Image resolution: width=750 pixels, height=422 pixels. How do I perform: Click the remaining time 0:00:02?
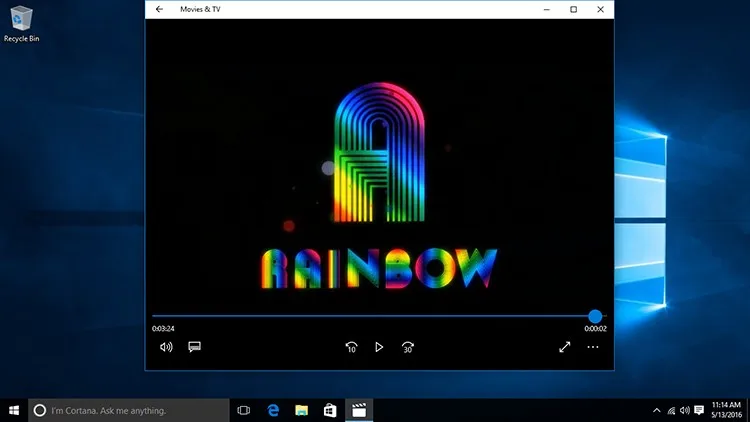596,329
